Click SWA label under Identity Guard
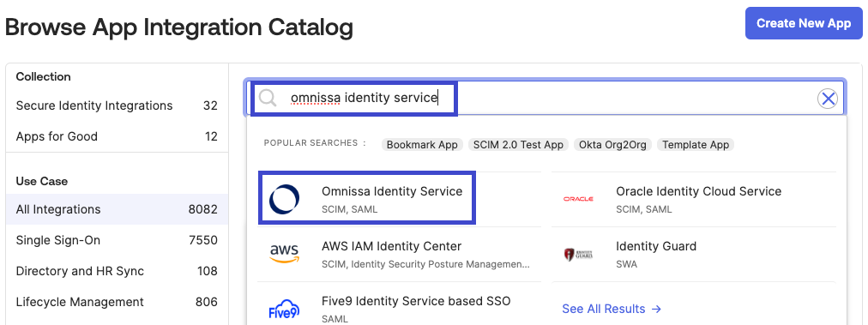Image resolution: width=868 pixels, height=325 pixels. point(627,264)
